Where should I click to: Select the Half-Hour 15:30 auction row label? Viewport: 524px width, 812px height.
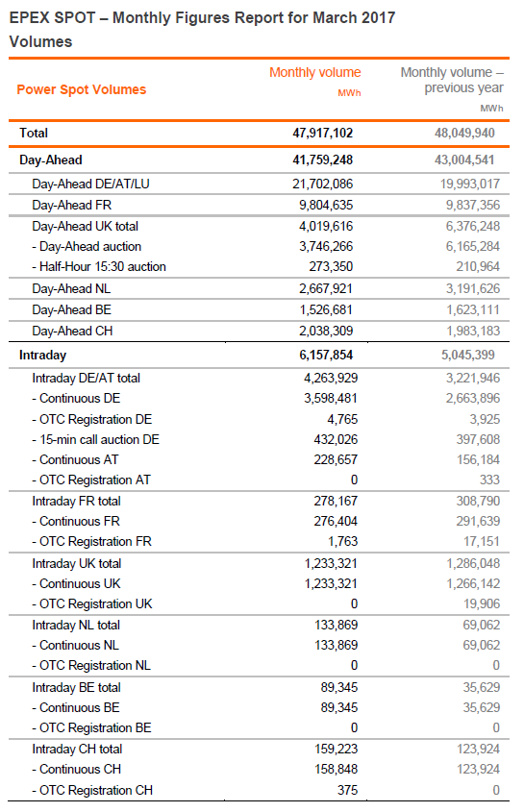click(99, 267)
